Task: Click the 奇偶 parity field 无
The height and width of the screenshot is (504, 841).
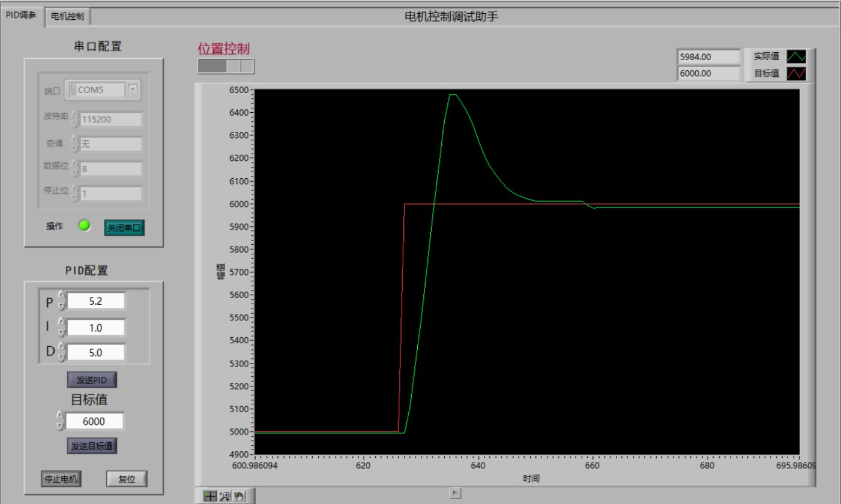Action: coord(110,144)
